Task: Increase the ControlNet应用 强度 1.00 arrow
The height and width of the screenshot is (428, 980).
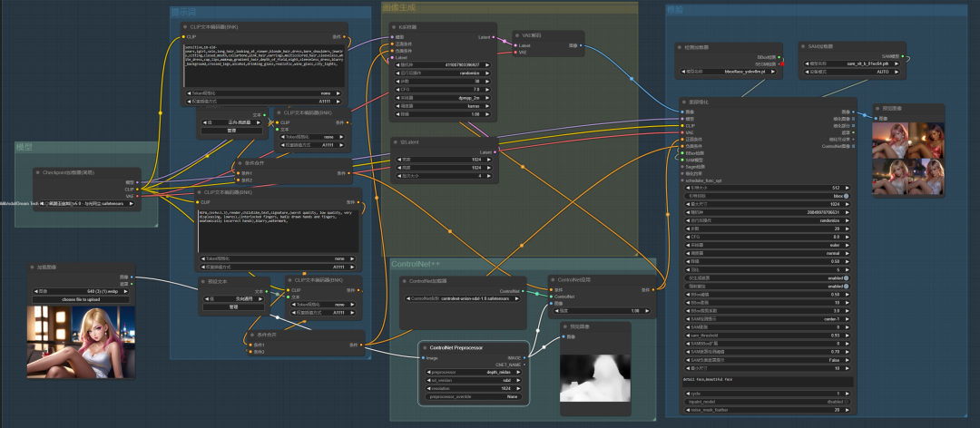Action: pyautogui.click(x=647, y=310)
